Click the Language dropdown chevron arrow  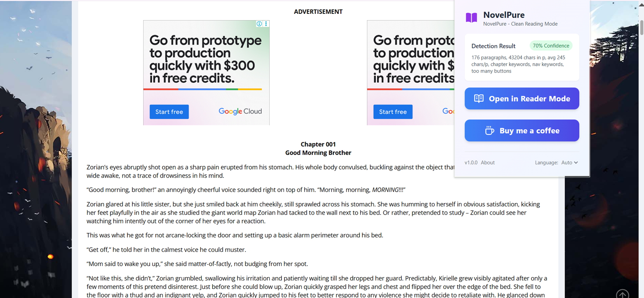(576, 162)
